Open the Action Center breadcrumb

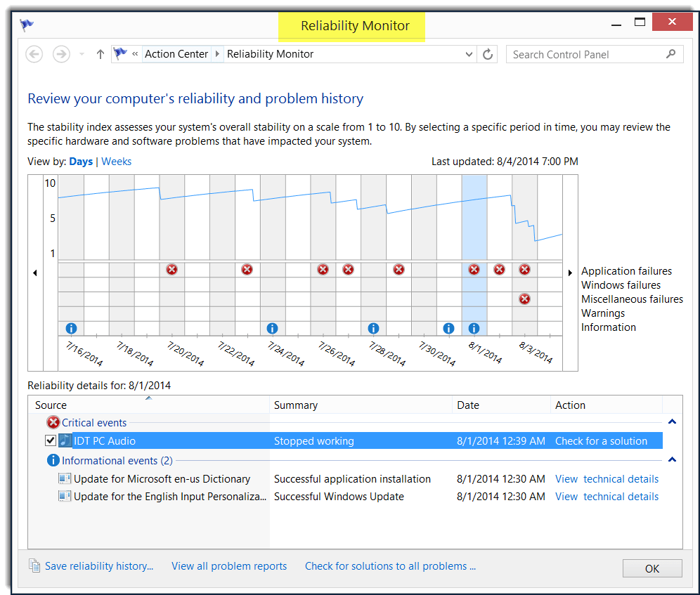click(176, 53)
